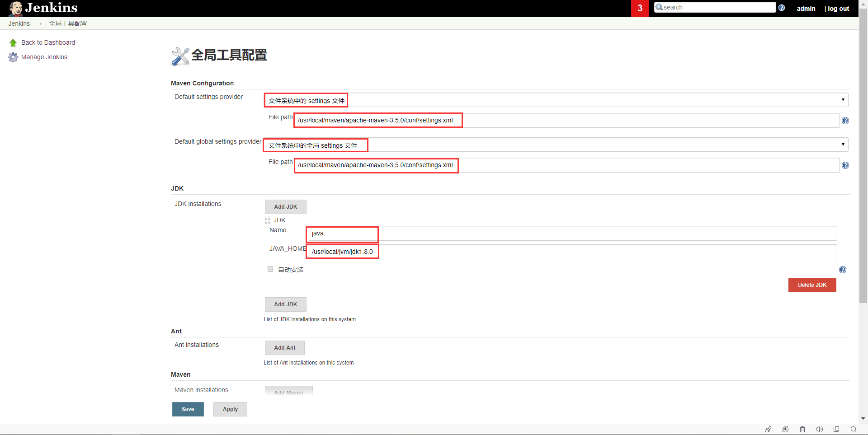Click the JDK Name field containing java
This screenshot has height=435, width=868.
pos(572,234)
